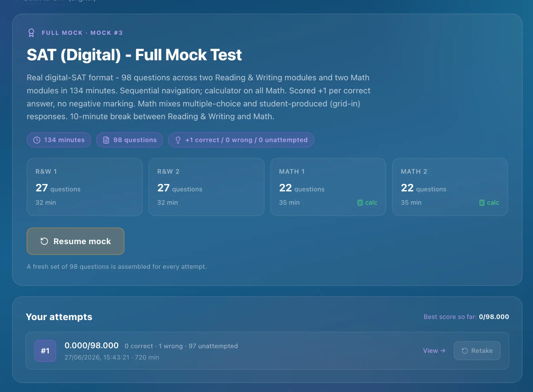533x392 pixels.
Task: Click the refresh icon inside Resume mock button
Action: 44,241
